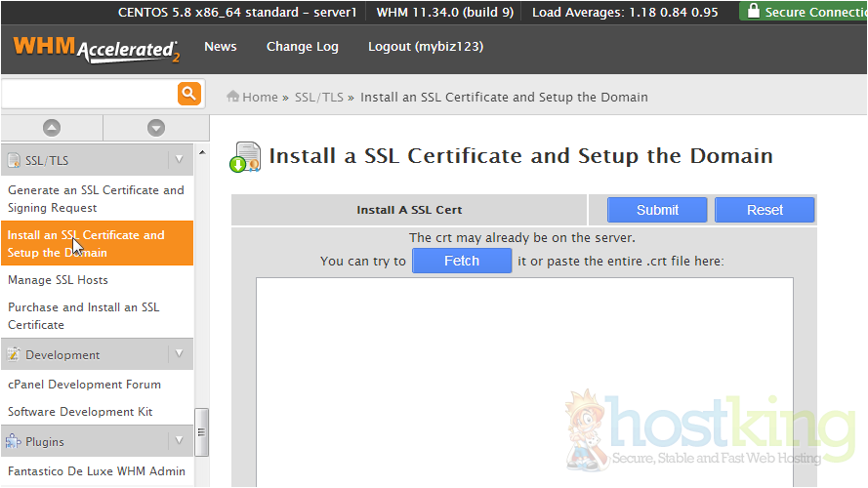Click the Plugins section icon
Viewport: 868px width, 488px height.
(x=14, y=441)
